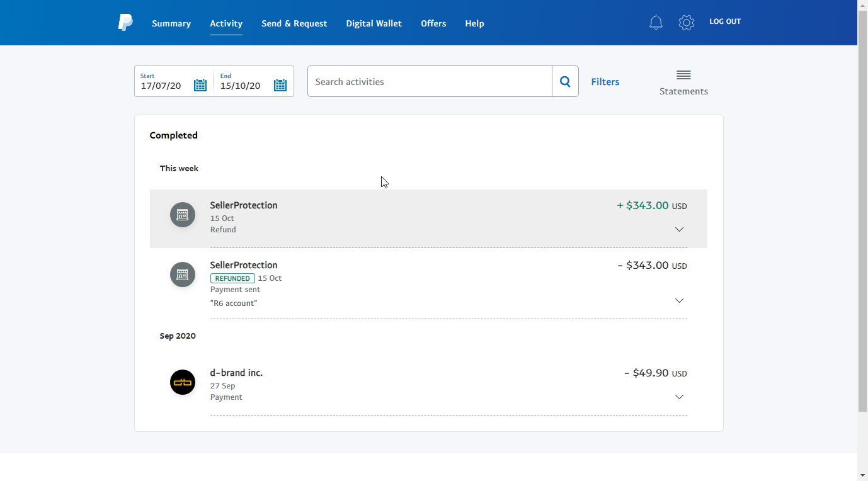
Task: Open the Filters link
Action: [x=605, y=82]
